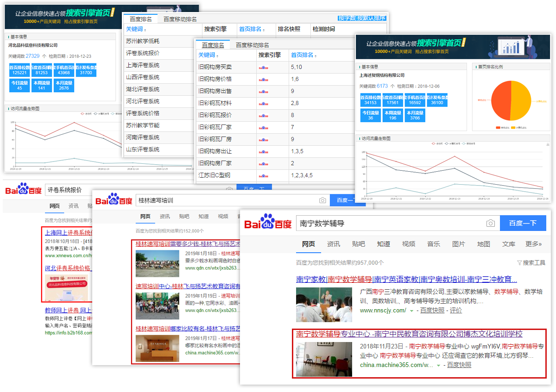
Task: Open the 南宁数学辅导专业中心 result title
Action: click(x=409, y=334)
